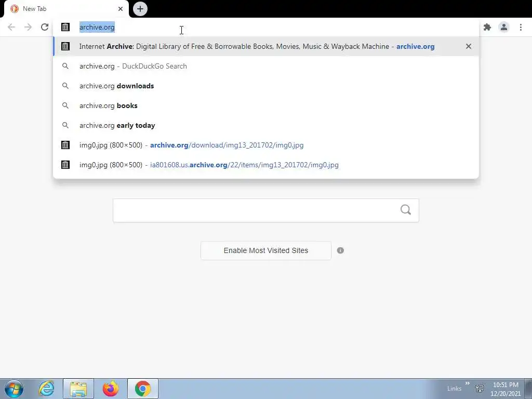Pick archive.org downloads suggestion
Viewport: 532px width, 399px height.
(x=266, y=86)
